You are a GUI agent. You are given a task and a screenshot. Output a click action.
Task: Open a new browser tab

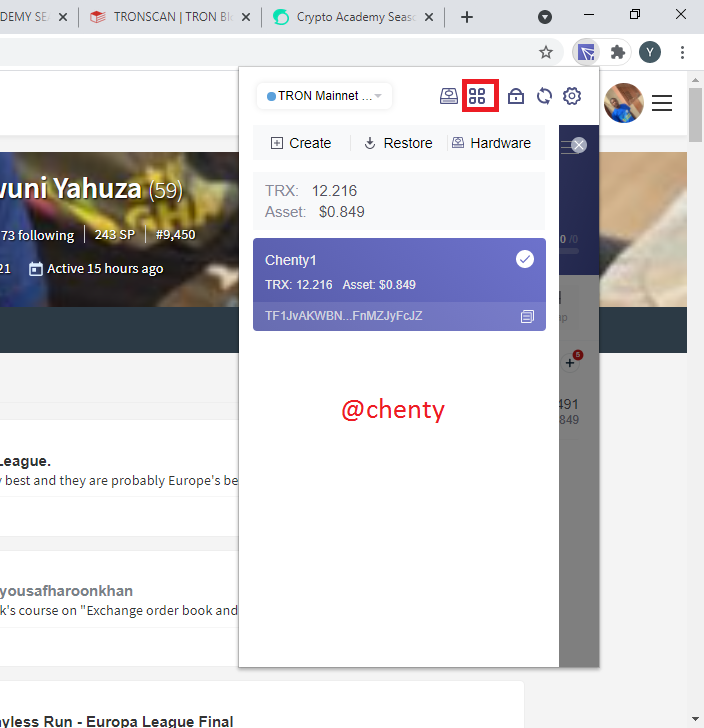(x=467, y=17)
